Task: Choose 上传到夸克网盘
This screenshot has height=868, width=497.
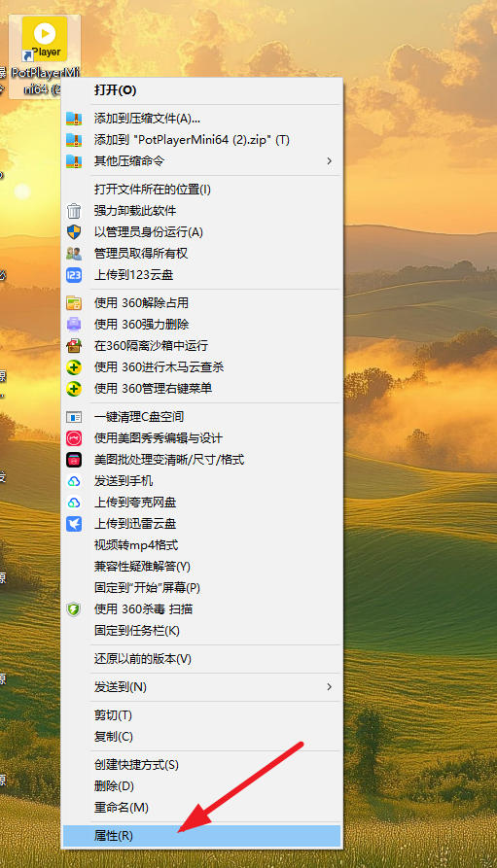Action: 201,503
